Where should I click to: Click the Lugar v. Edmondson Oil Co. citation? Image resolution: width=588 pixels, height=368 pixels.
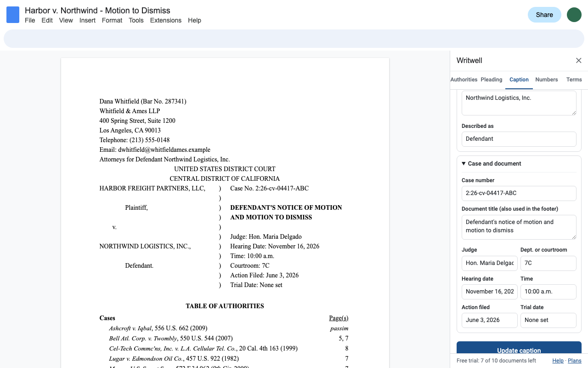[174, 359]
